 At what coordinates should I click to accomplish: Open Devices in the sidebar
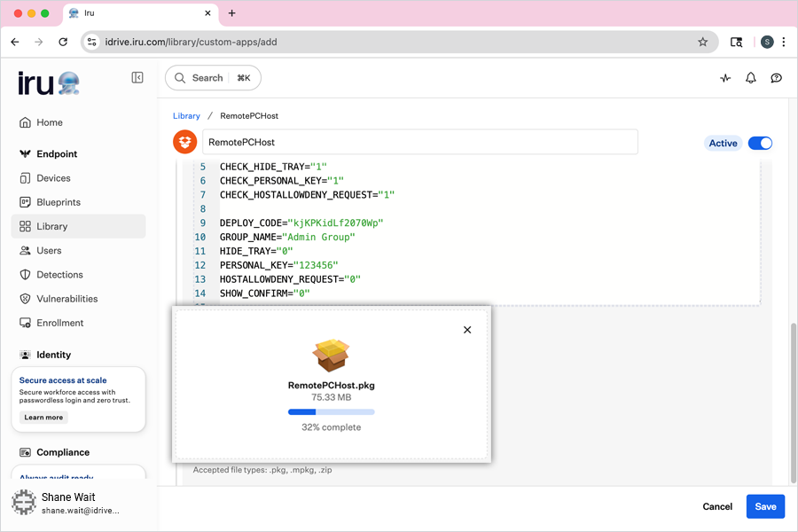coord(53,178)
